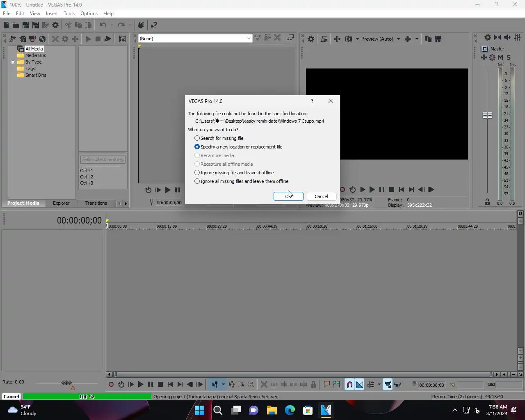Select Specify a new location or replacement file
This screenshot has width=525, height=420.
(x=238, y=147)
